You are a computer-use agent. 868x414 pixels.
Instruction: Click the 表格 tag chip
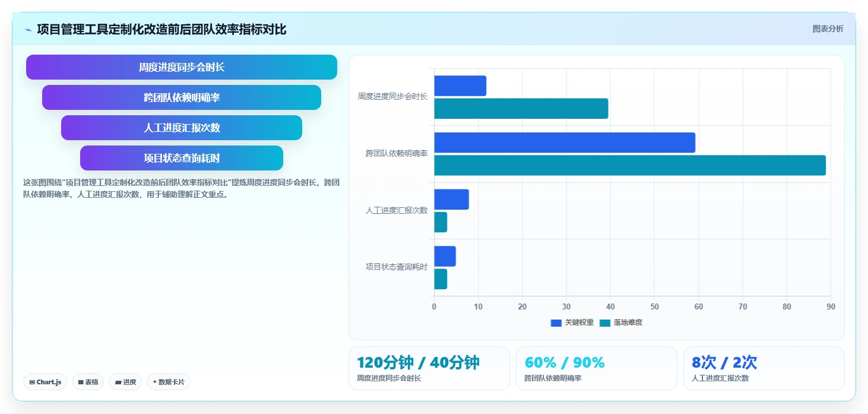88,382
